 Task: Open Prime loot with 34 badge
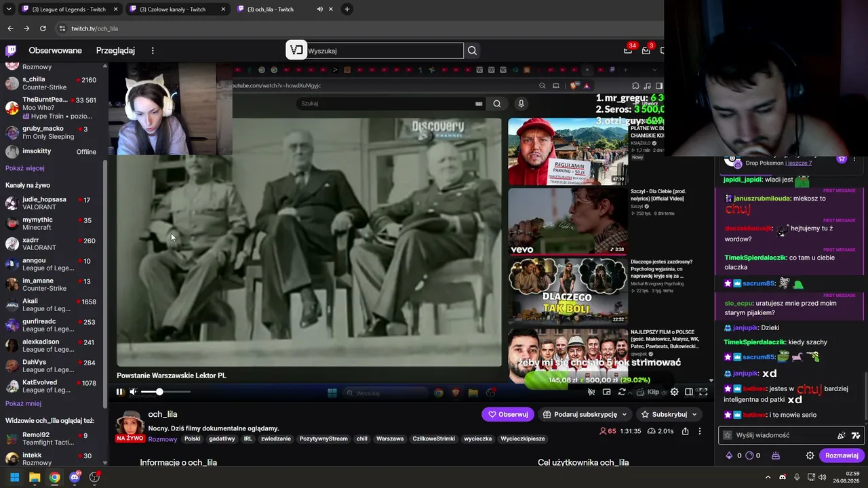(629, 49)
